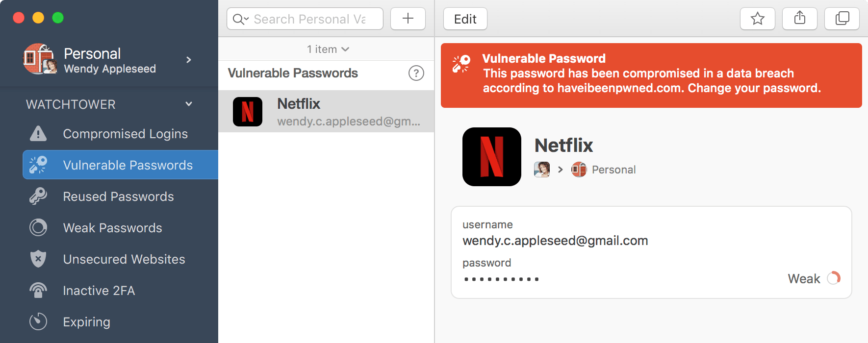Open the 1 item sort dropdown
The width and height of the screenshot is (868, 343).
click(328, 49)
